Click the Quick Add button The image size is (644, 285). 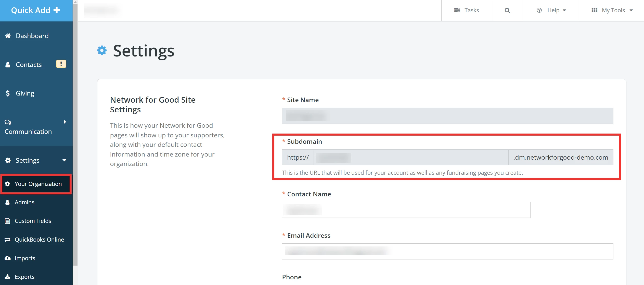click(36, 10)
